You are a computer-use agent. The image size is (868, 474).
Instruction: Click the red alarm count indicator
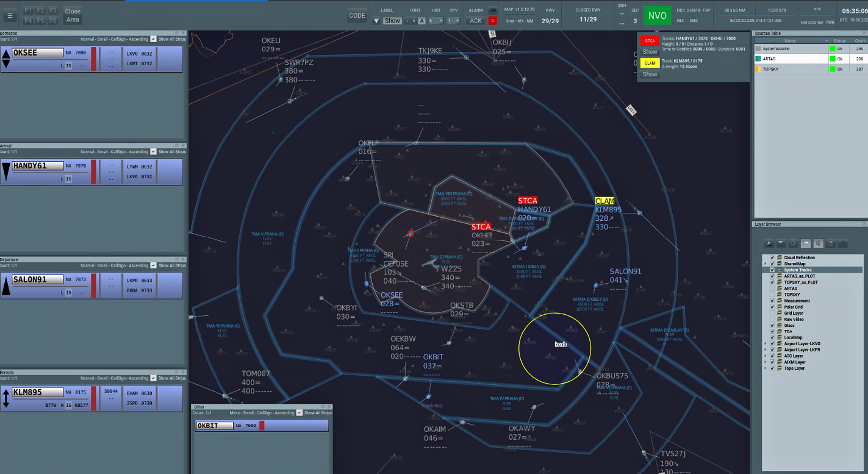[x=492, y=21]
